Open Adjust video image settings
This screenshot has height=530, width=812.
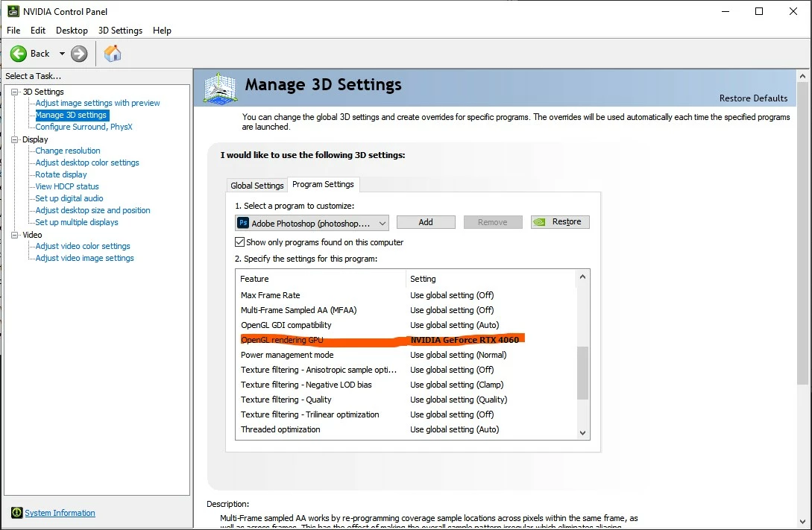tap(84, 258)
